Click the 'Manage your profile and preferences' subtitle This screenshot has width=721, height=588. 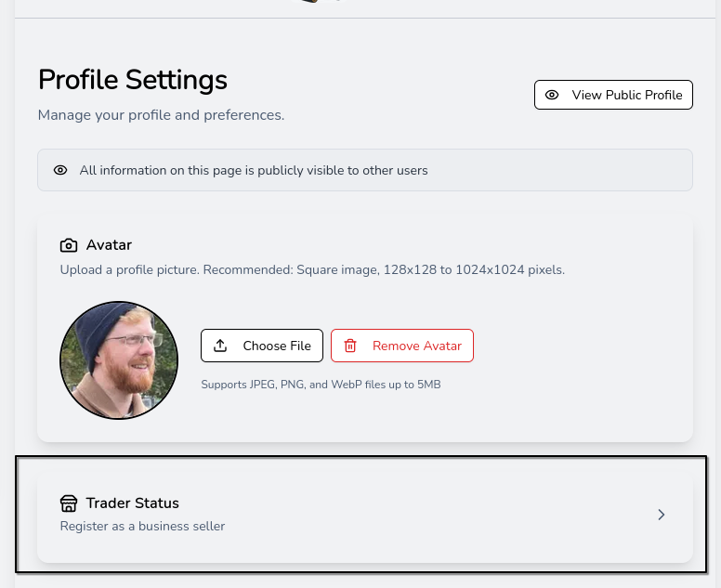(161, 115)
